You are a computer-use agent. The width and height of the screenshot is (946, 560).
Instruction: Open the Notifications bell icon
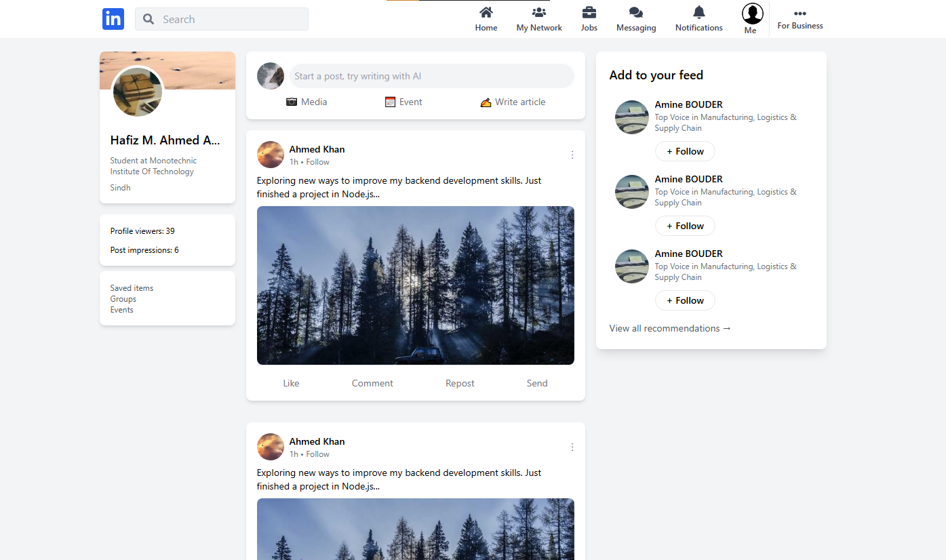(x=699, y=12)
